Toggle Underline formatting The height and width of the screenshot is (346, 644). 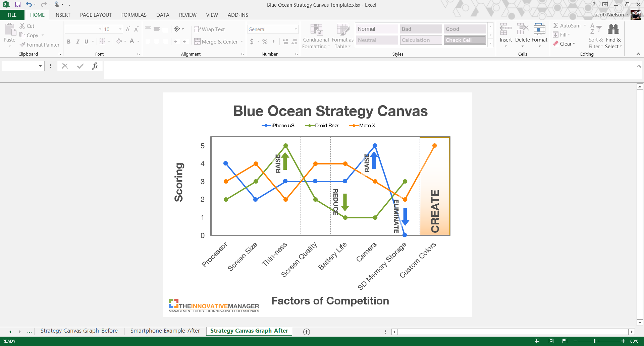(86, 42)
